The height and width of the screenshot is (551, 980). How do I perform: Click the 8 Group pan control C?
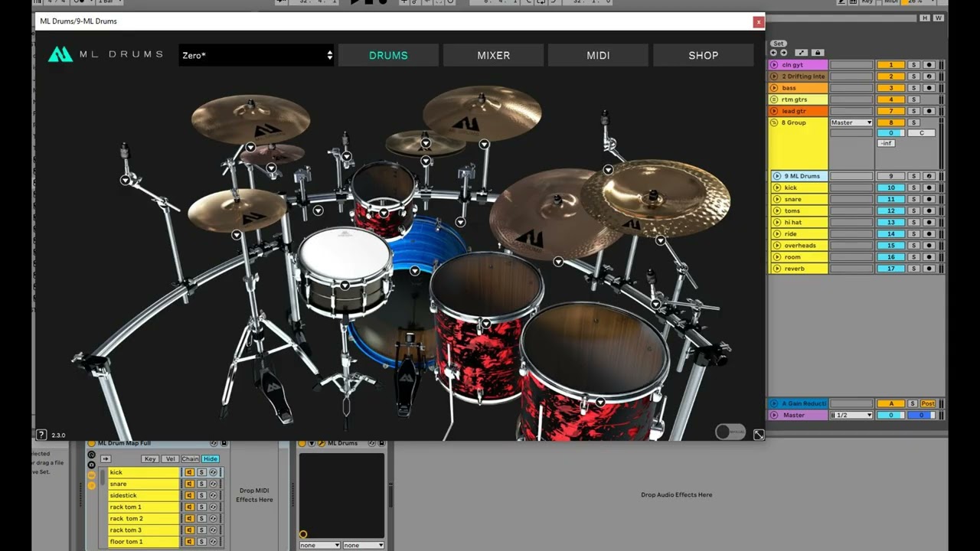click(922, 133)
